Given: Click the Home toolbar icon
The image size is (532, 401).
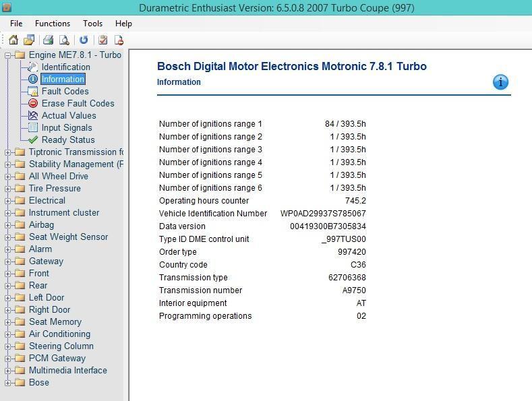Looking at the screenshot, I should click(x=13, y=40).
